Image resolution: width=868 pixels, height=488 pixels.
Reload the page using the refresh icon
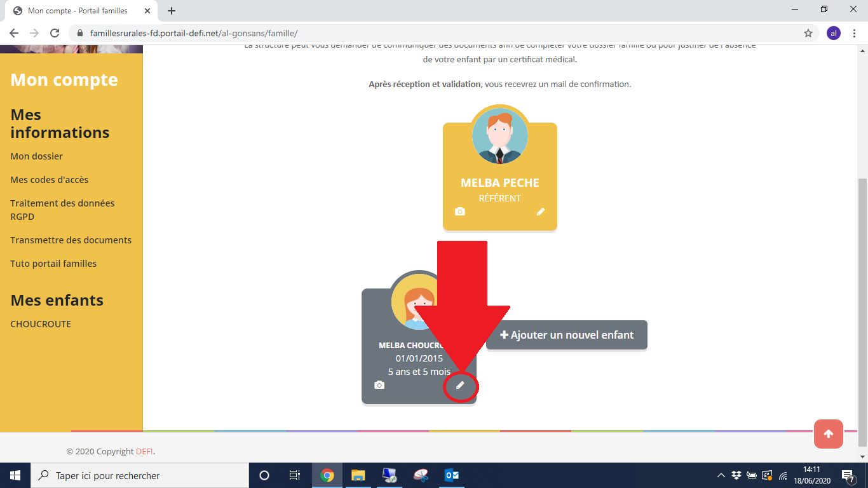[x=55, y=33]
